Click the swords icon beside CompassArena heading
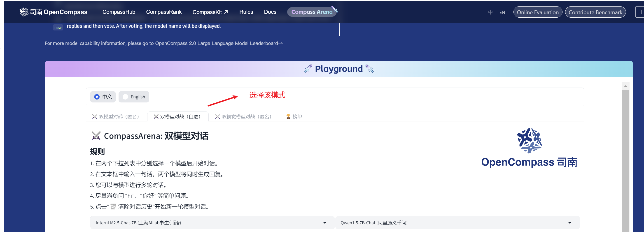Viewport: 644px width, 232px height. [x=96, y=136]
